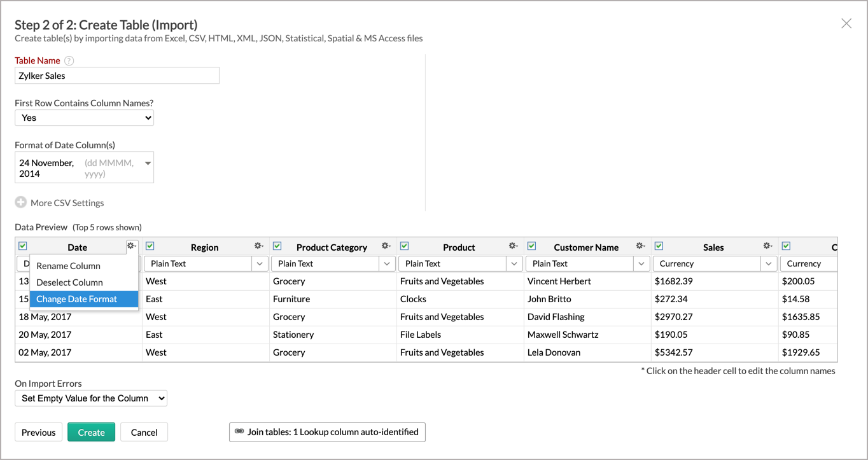Click the Previous button
868x460 pixels.
tap(39, 432)
